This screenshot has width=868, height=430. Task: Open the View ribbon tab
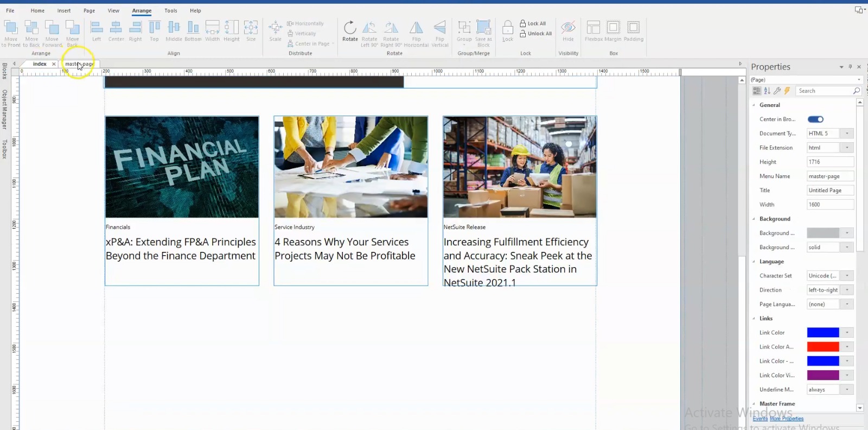[x=113, y=11]
